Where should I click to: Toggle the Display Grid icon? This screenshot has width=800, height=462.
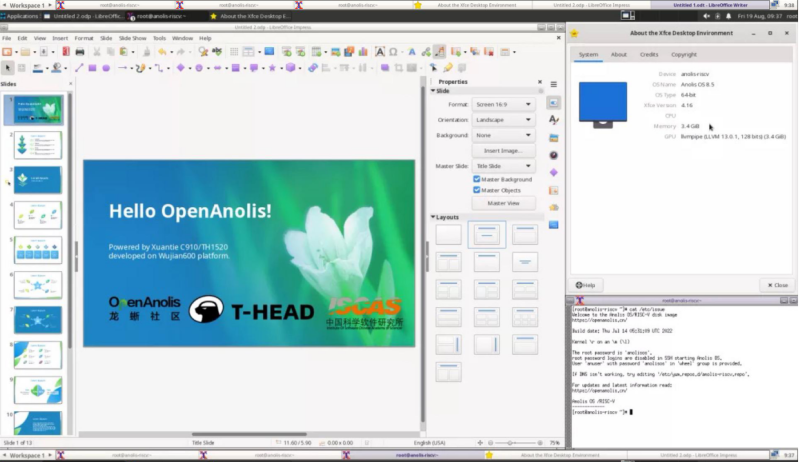(234, 52)
